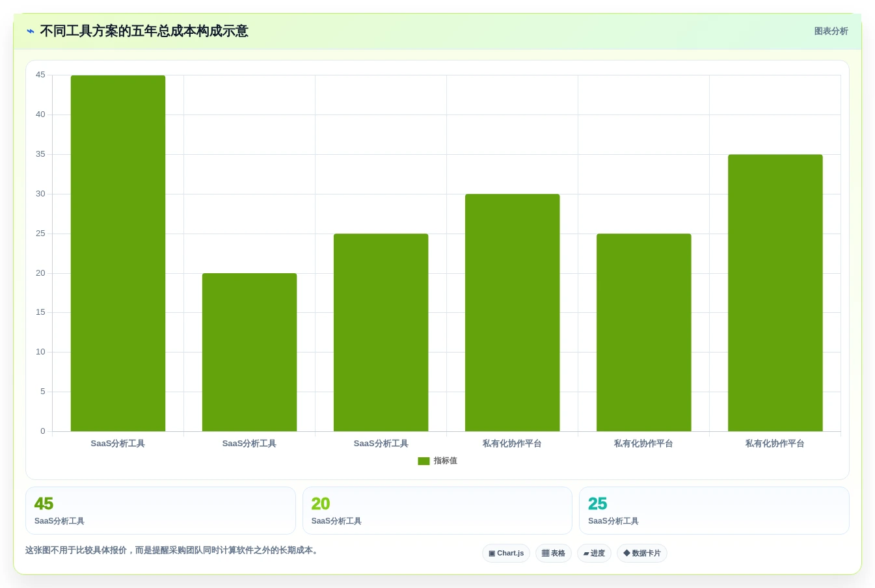Click the y-axis label 5
Viewport: 875px width, 588px height.
click(43, 392)
